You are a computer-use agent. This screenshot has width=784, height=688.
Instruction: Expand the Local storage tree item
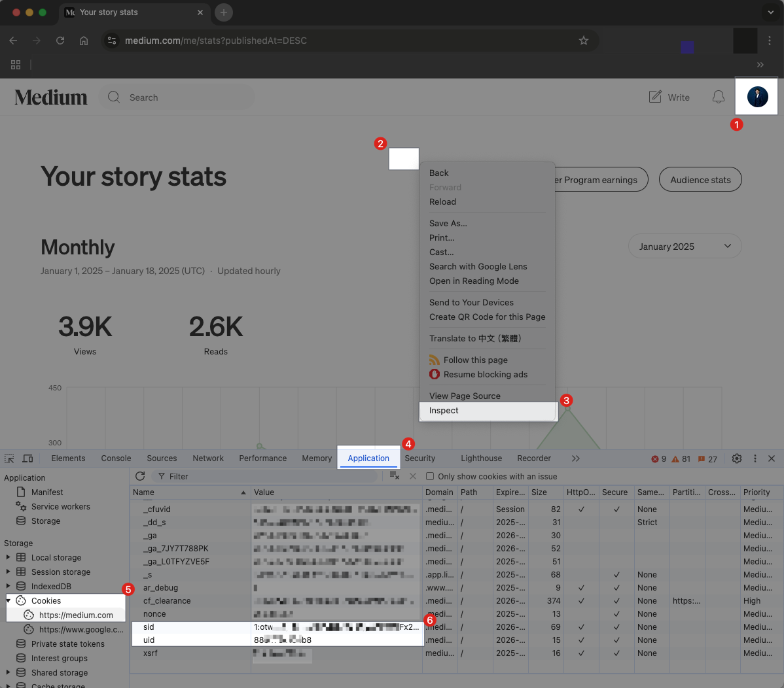[x=8, y=557]
